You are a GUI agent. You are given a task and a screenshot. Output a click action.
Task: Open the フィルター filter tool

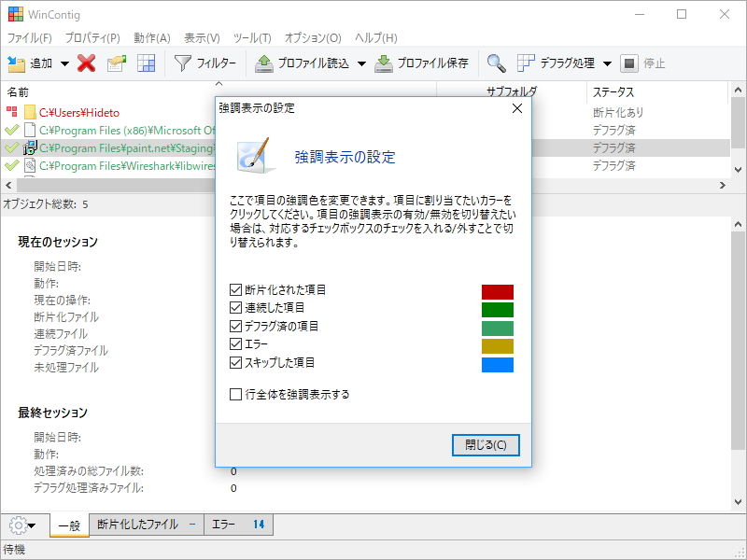(205, 63)
